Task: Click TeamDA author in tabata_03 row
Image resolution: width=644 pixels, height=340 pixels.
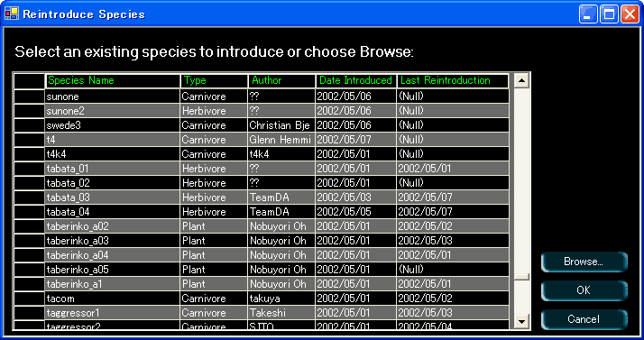Action: [x=281, y=198]
